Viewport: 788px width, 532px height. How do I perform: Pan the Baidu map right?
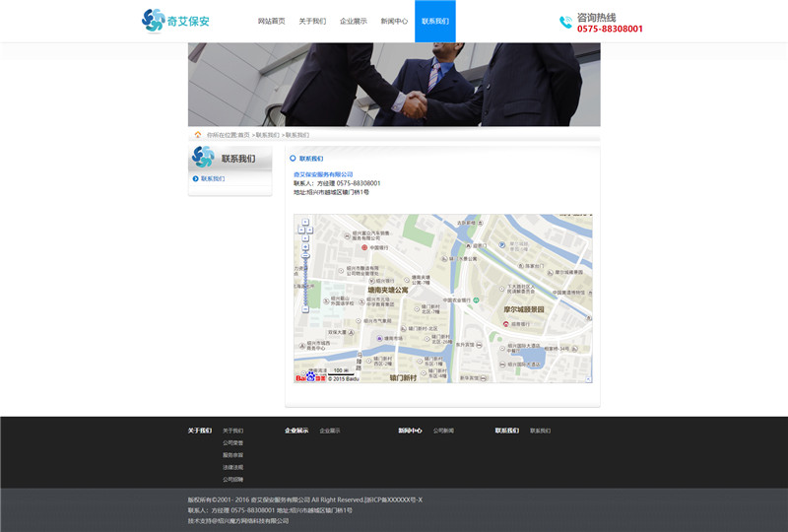[x=309, y=230]
